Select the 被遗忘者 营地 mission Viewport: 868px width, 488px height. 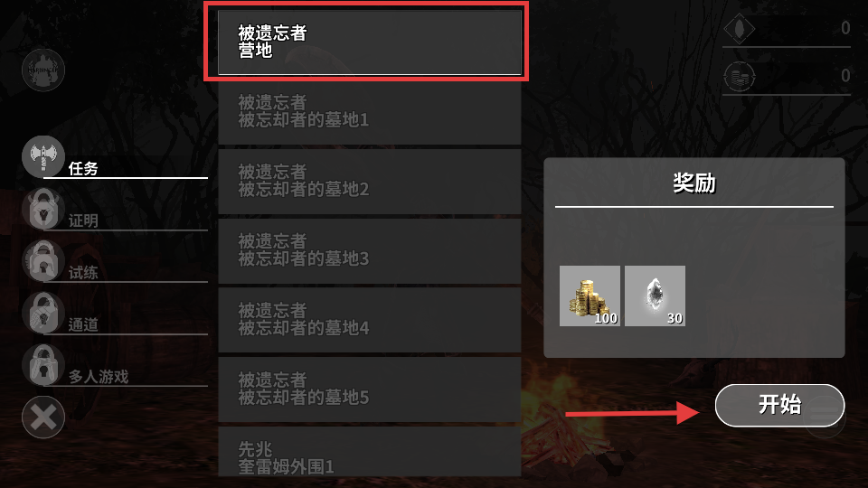370,42
